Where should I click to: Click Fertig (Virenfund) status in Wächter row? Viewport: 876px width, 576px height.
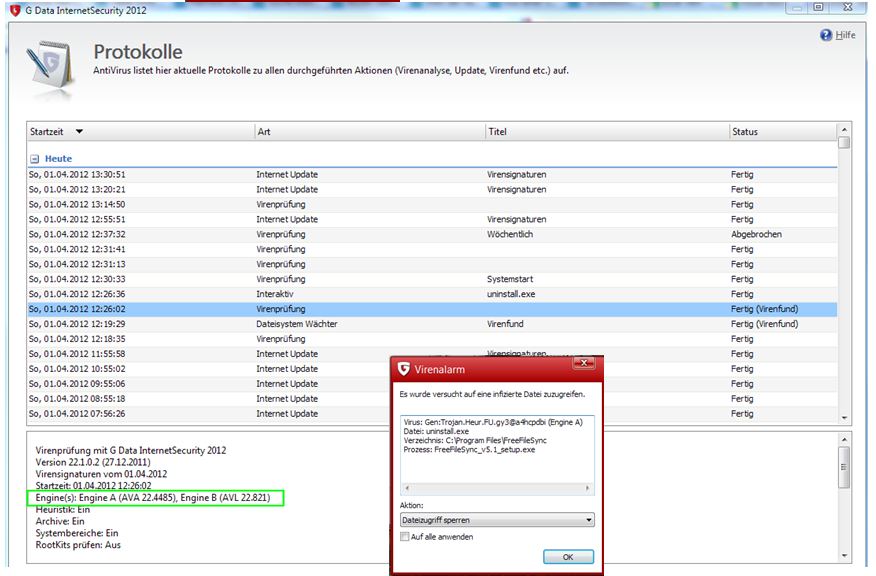pos(764,324)
